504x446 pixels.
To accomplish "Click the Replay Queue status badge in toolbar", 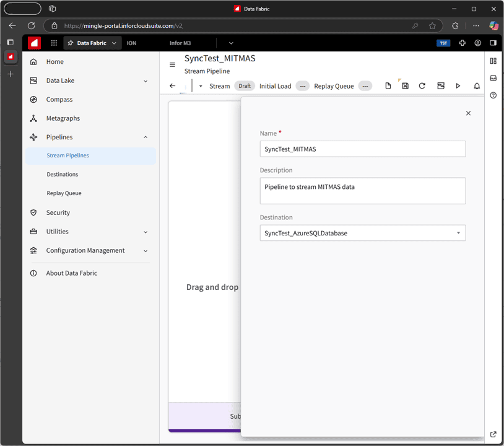I will tap(365, 86).
